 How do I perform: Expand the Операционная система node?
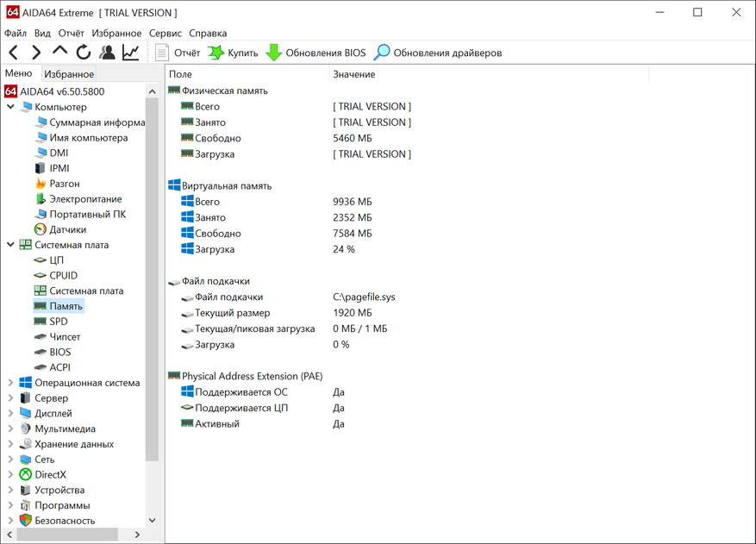point(10,383)
